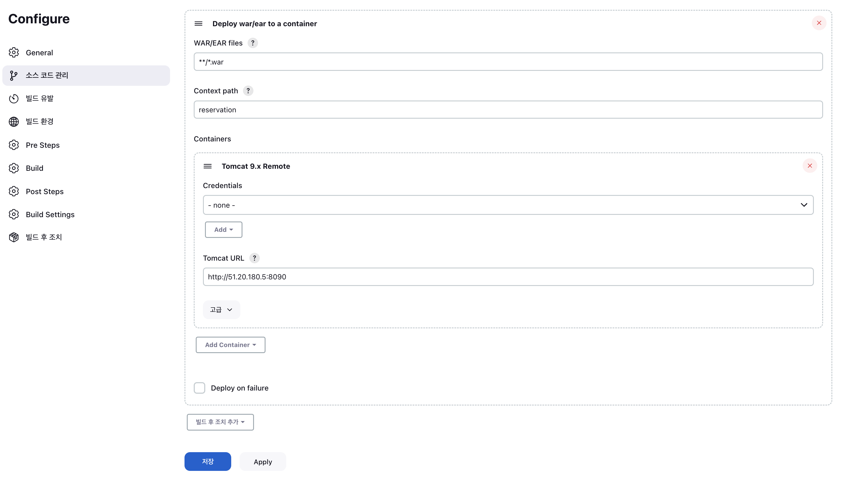This screenshot has height=504, width=847.
Task: Delete the Tomcat 9.x Remote container
Action: click(810, 166)
